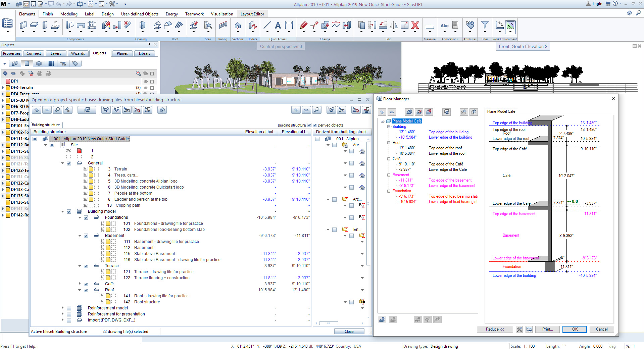Click the tag icon in Objects sort toolbar

[x=75, y=63]
